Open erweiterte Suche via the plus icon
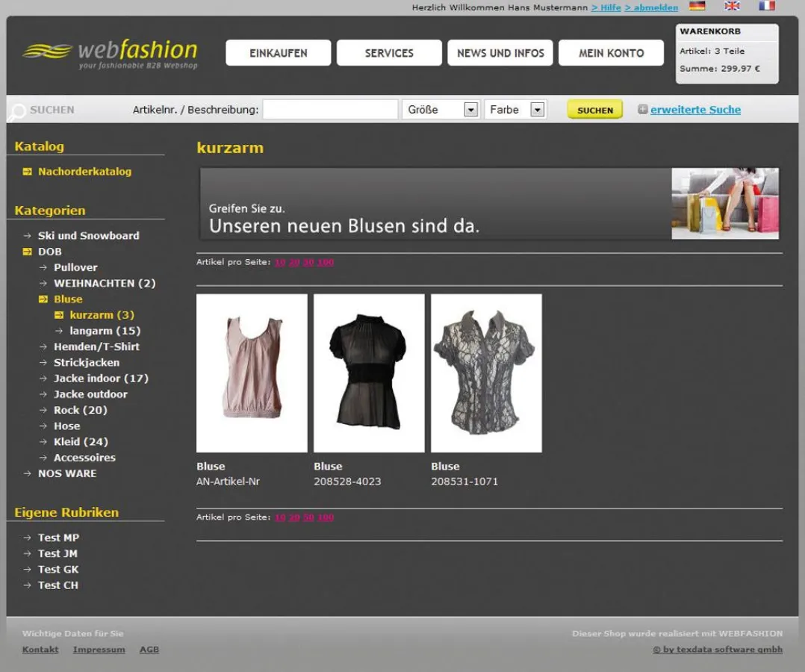 tap(643, 110)
